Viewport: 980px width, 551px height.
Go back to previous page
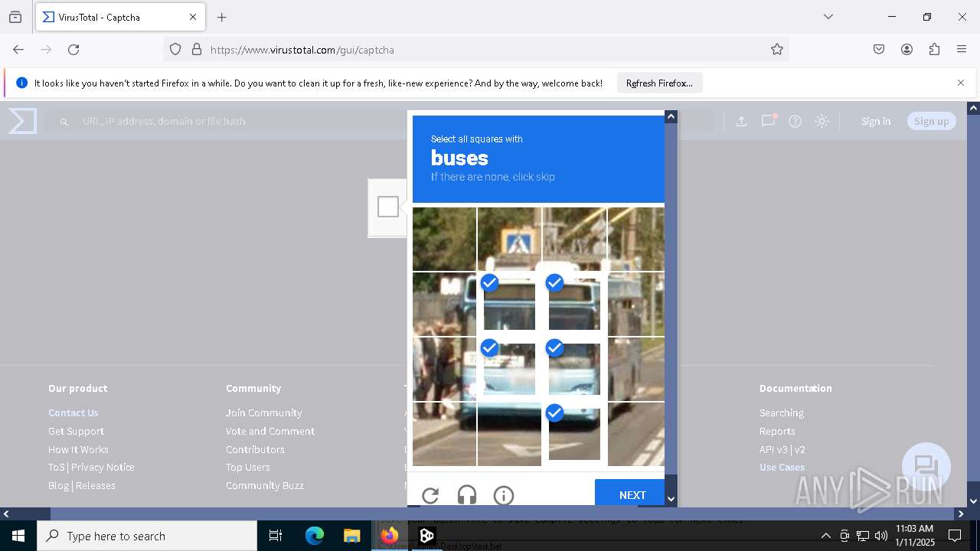pyautogui.click(x=18, y=50)
